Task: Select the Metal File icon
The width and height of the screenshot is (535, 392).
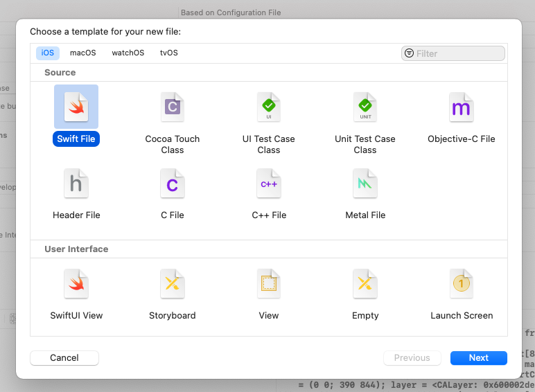Action: pyautogui.click(x=365, y=184)
